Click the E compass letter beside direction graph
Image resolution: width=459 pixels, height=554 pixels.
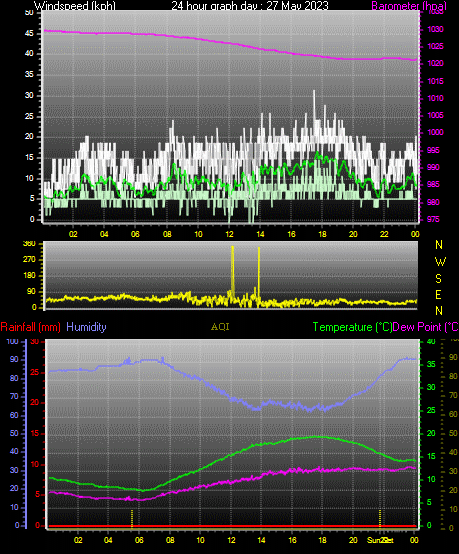click(439, 295)
